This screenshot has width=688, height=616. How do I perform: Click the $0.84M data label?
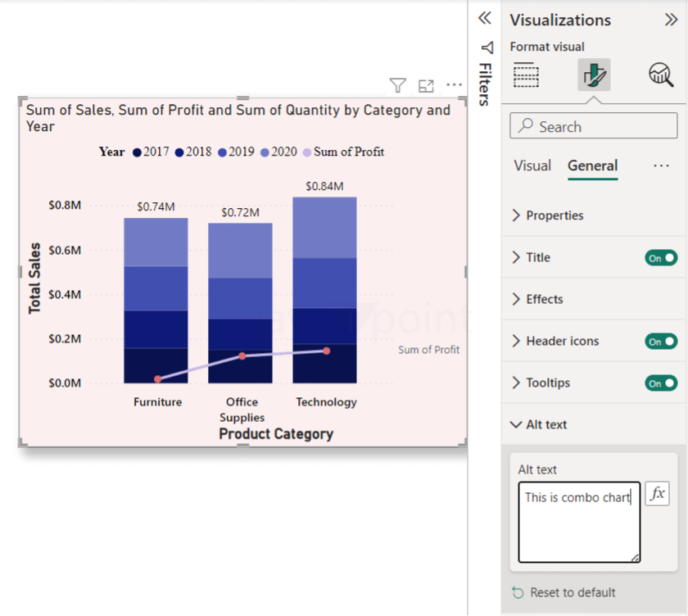pos(324,187)
